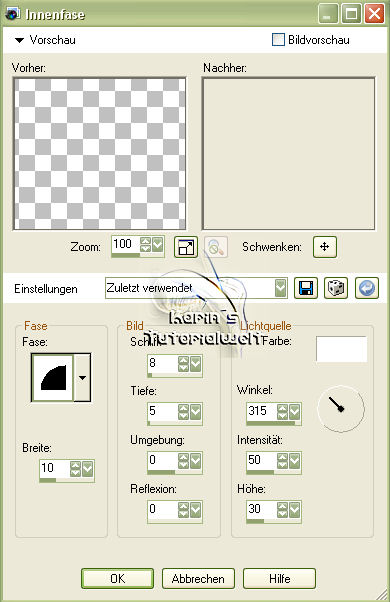Click the Abbrechen button
The width and height of the screenshot is (390, 602).
198,579
